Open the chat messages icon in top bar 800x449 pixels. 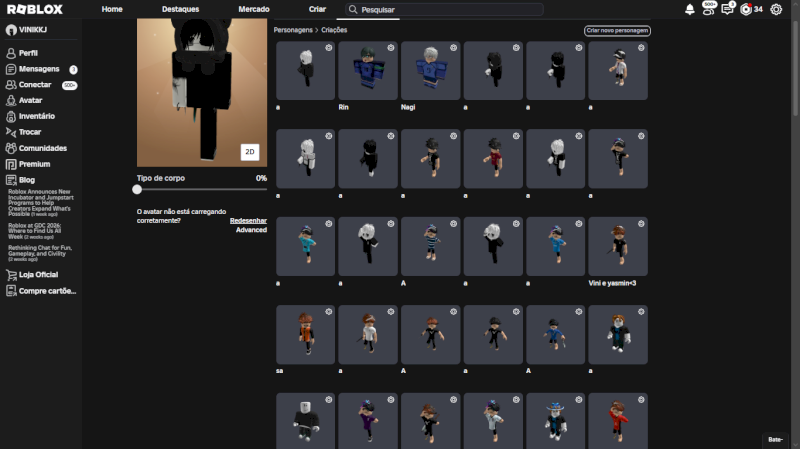coord(728,8)
